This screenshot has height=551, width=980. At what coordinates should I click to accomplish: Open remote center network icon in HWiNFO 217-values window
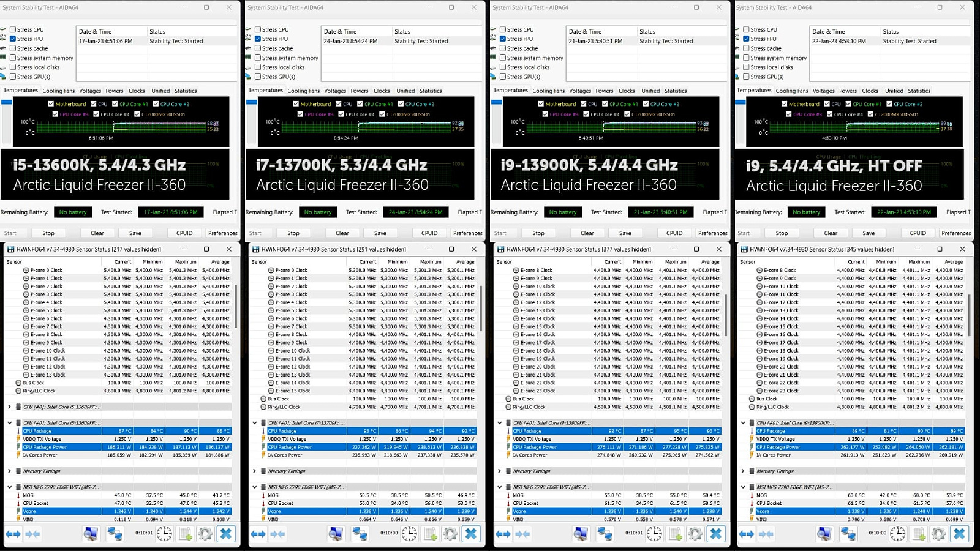[x=115, y=534]
